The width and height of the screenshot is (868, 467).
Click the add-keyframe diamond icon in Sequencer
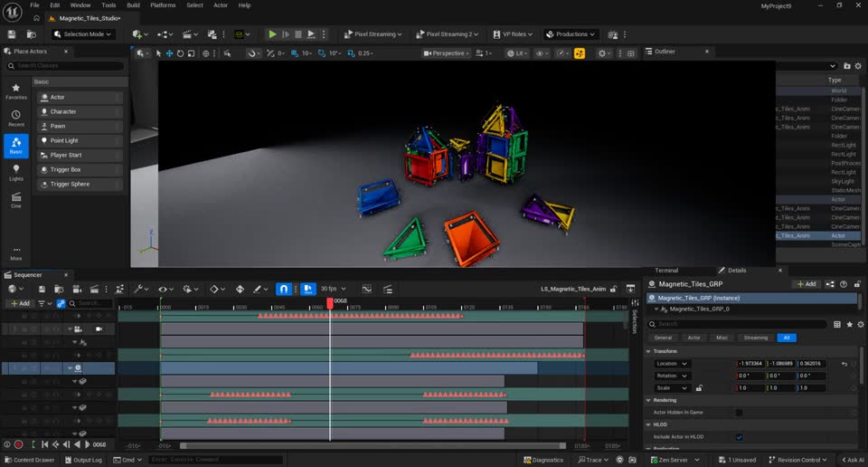[x=240, y=290]
